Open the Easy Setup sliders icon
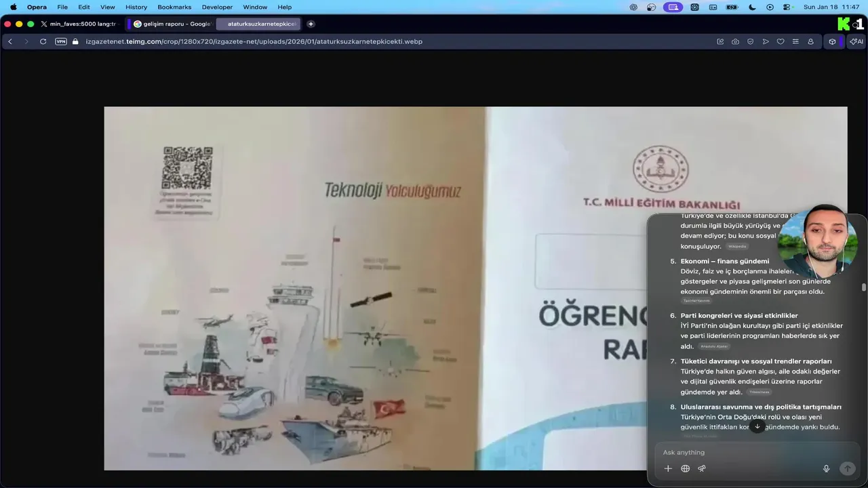Viewport: 868px width, 488px height. coord(795,41)
